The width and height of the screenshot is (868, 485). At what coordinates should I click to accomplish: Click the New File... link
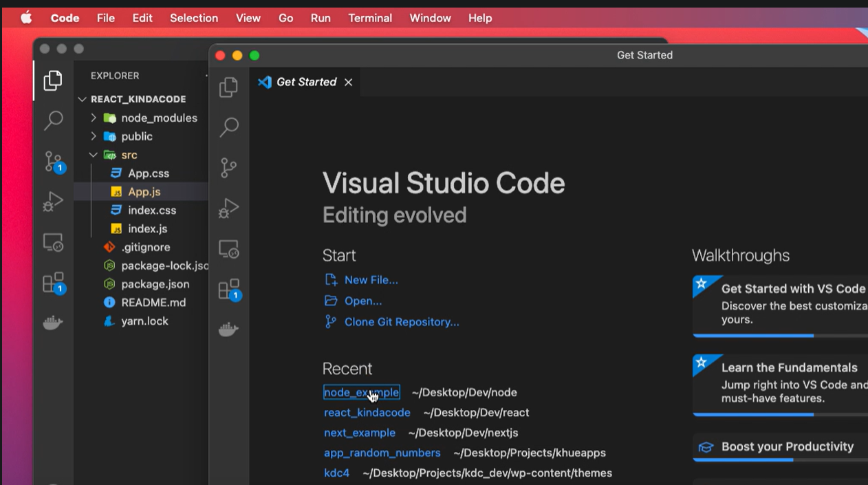coord(371,280)
